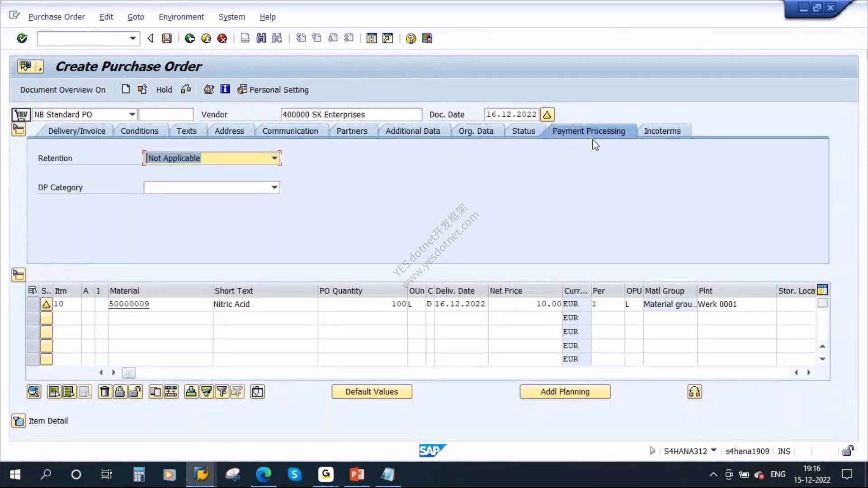
Task: Click the Print icon in toolbar
Action: tap(245, 38)
